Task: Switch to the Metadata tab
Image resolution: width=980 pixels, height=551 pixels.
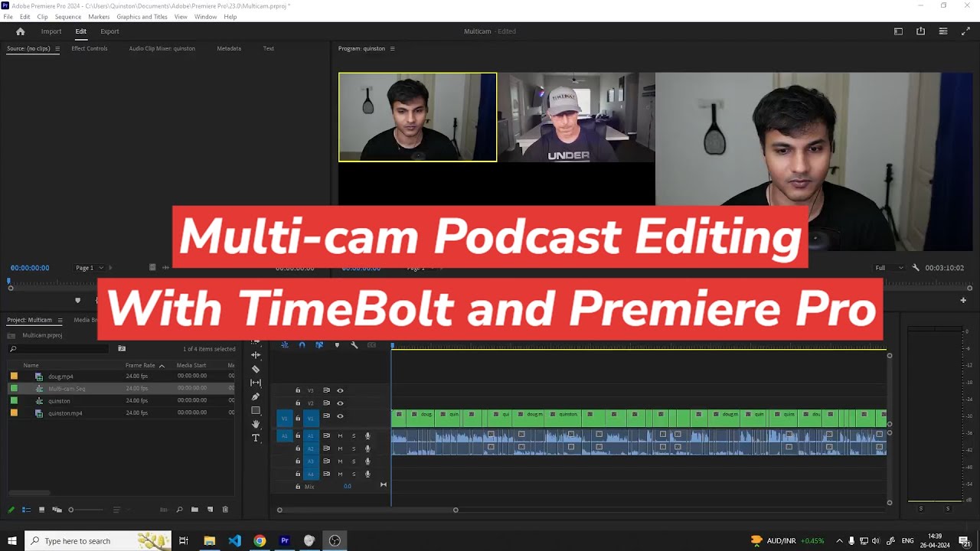Action: click(229, 48)
